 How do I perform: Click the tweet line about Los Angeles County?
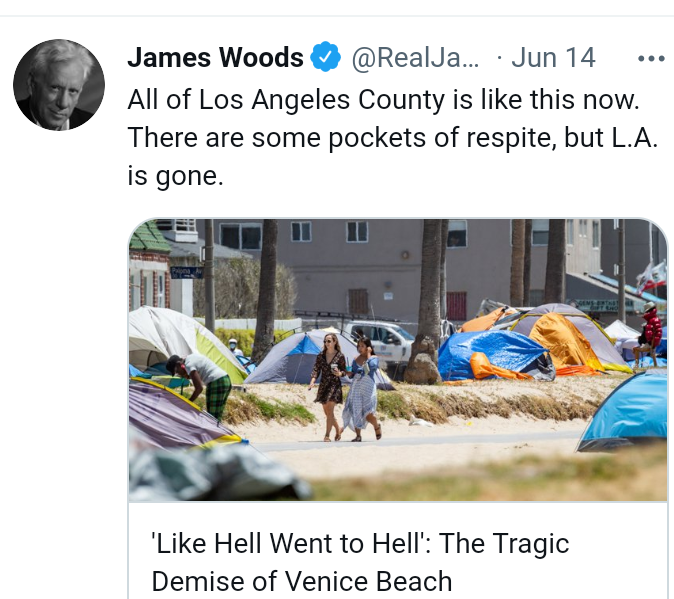pos(383,100)
